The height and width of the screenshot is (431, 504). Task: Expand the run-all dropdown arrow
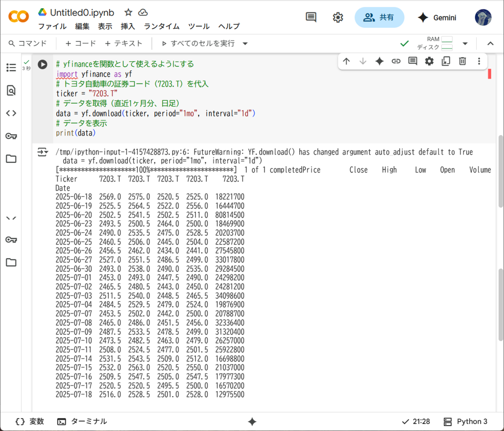[x=245, y=44]
